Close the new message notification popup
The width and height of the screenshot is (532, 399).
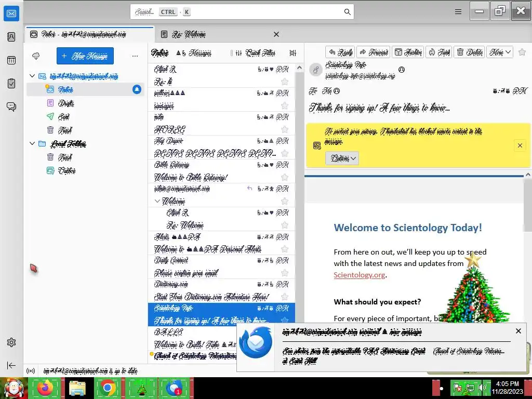(x=518, y=331)
